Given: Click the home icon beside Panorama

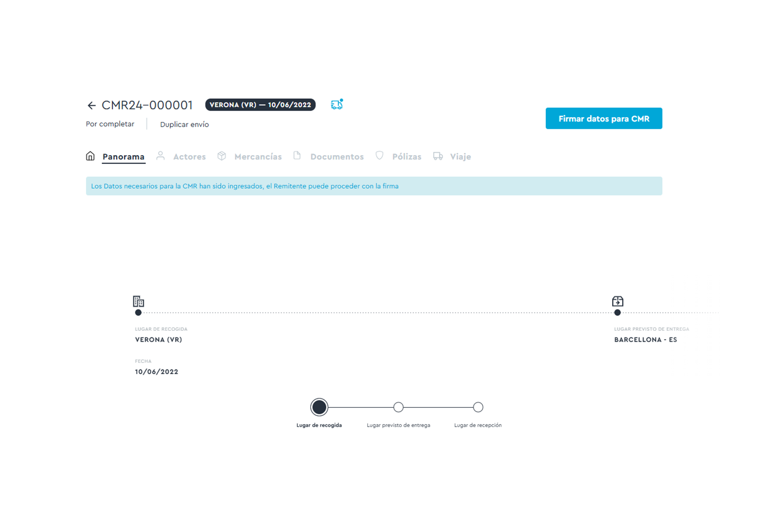Looking at the screenshot, I should point(91,156).
